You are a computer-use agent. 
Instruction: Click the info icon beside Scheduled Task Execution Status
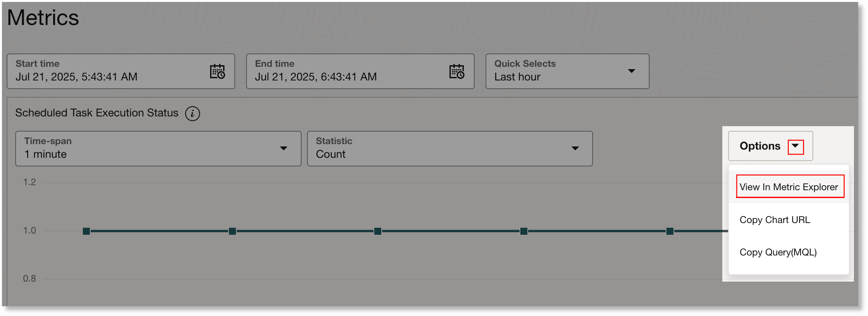point(192,113)
